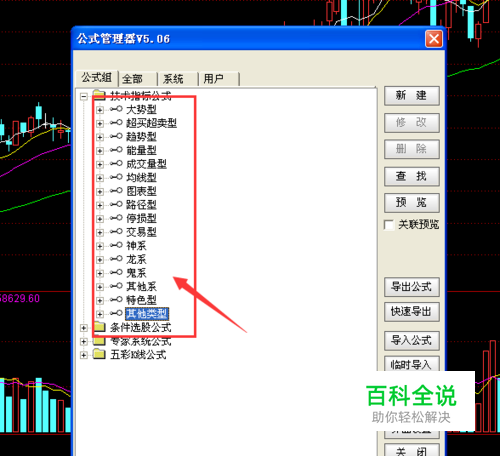
Task: Switch to the 系统 tab
Action: tap(178, 79)
